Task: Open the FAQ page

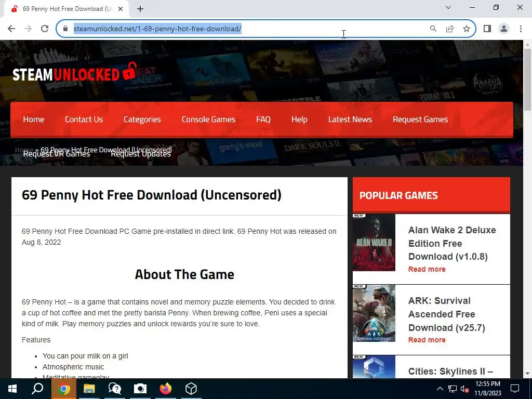Action: point(263,119)
